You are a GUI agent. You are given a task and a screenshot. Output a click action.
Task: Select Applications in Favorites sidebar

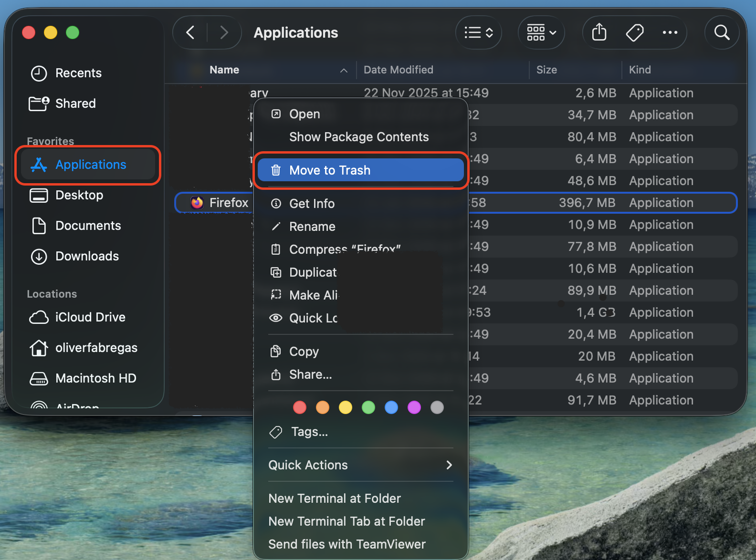click(88, 165)
